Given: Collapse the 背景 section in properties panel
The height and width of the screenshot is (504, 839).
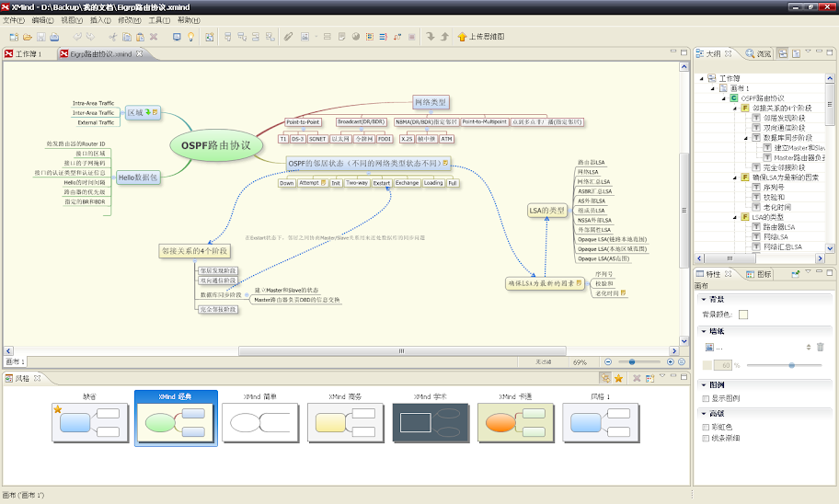Looking at the screenshot, I should (703, 300).
